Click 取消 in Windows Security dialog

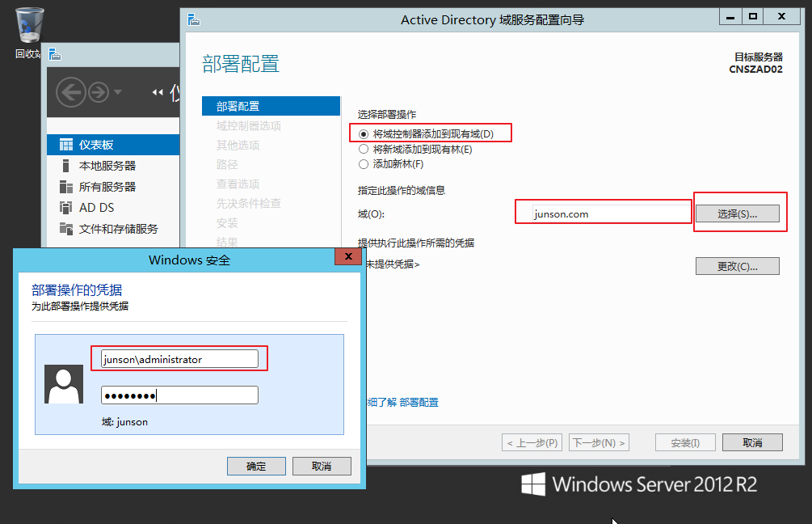coord(322,466)
